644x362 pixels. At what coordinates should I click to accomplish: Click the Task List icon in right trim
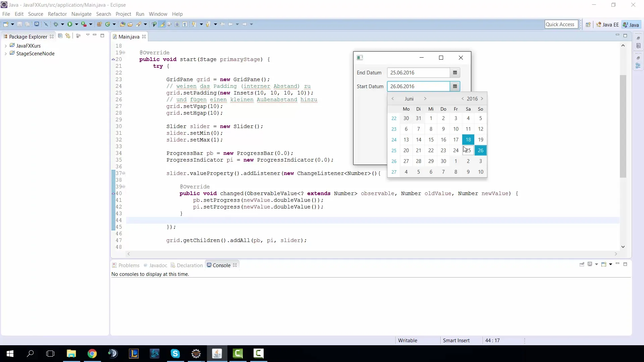click(x=638, y=46)
